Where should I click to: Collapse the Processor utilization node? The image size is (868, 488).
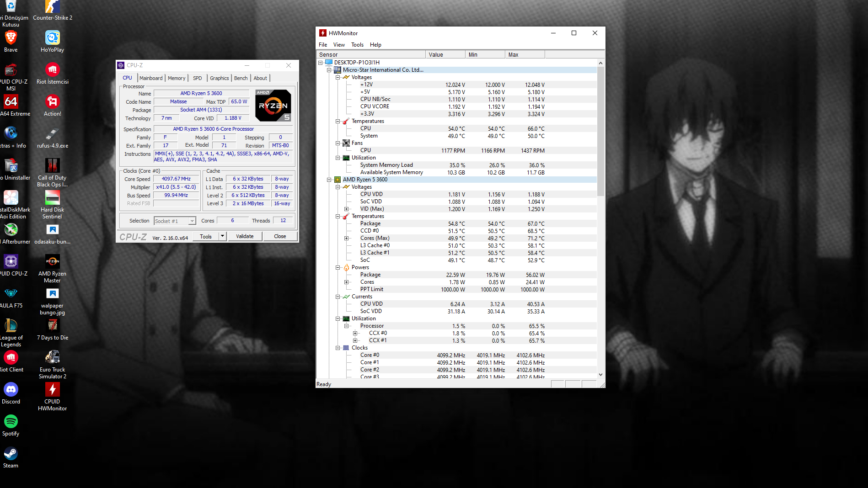tap(346, 326)
